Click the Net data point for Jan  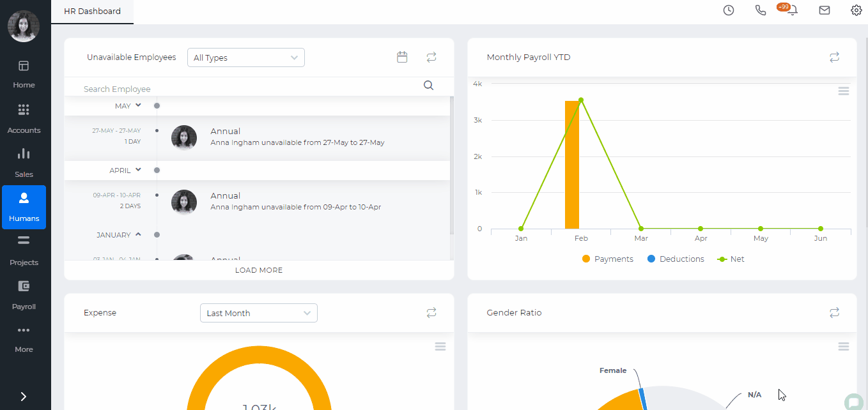pos(521,229)
